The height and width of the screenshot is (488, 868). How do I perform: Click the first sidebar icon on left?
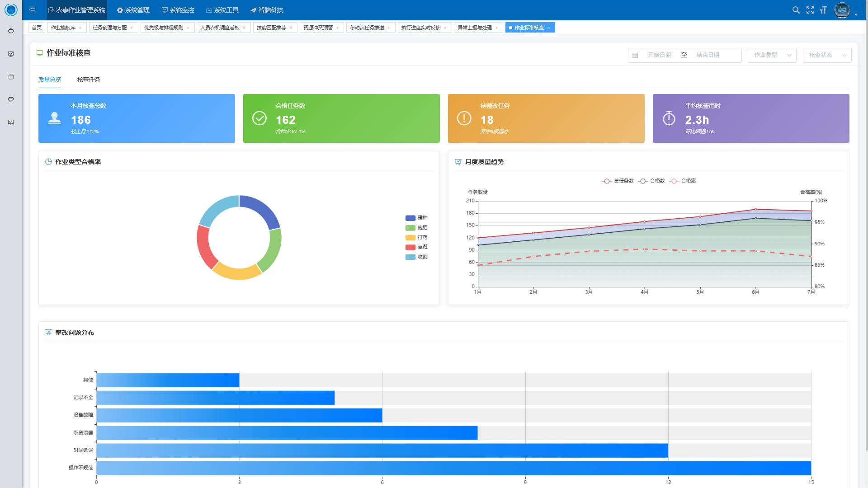tap(11, 31)
